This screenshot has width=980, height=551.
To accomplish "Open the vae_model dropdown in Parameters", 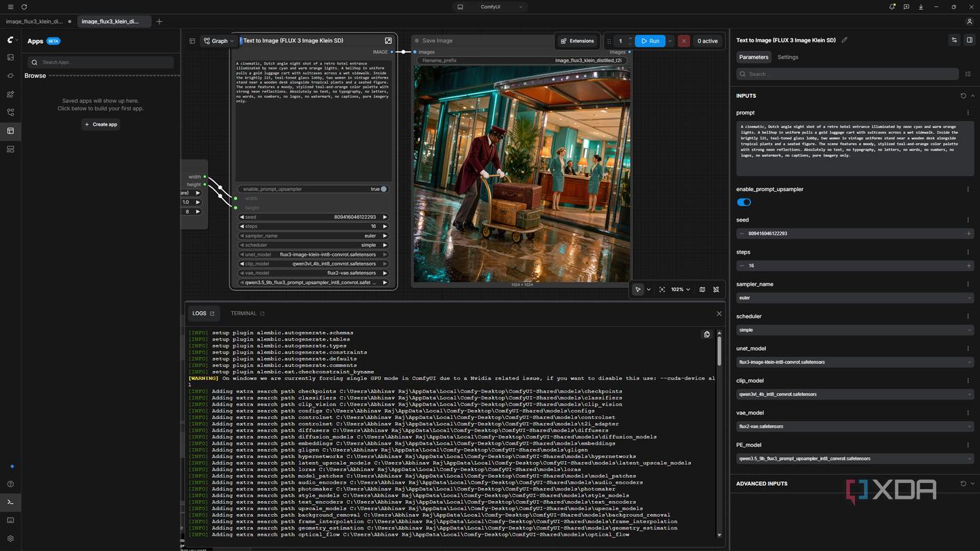I will coord(854,427).
